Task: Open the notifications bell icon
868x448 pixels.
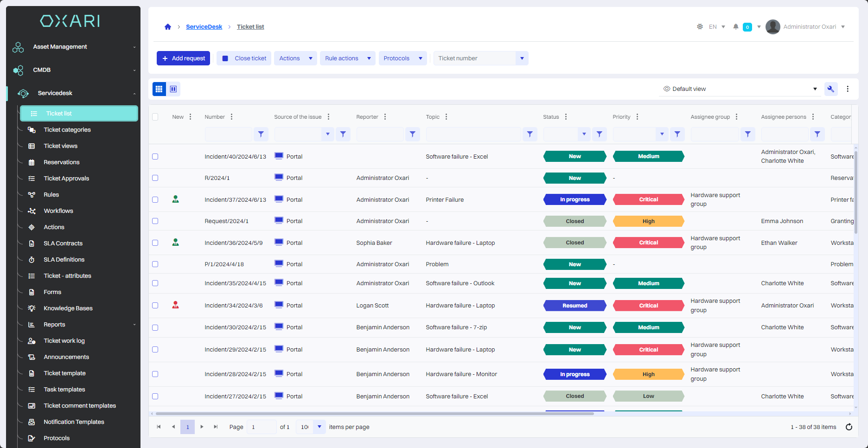Action: (735, 27)
